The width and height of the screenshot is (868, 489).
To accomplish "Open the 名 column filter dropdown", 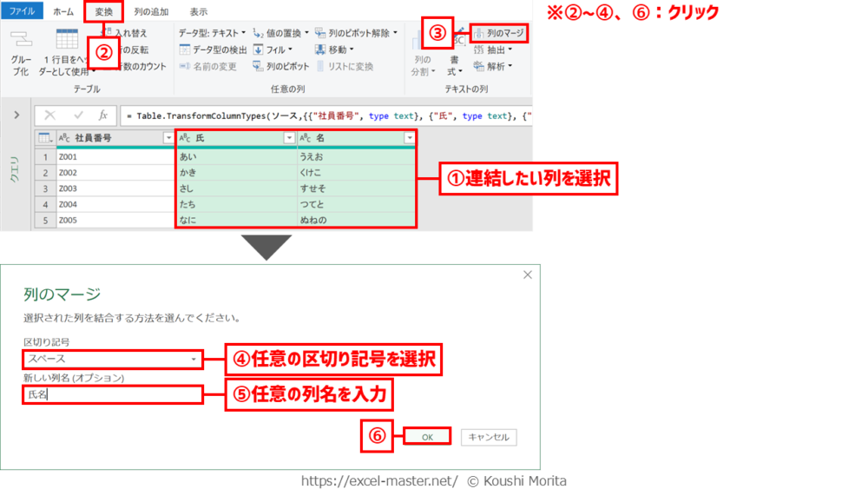I will (409, 138).
